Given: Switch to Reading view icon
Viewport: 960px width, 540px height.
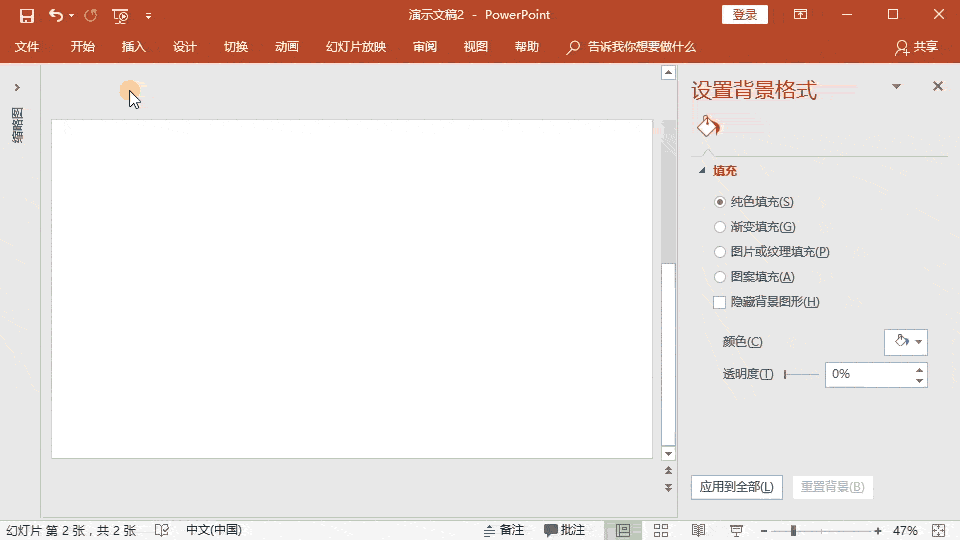Looking at the screenshot, I should tap(699, 530).
